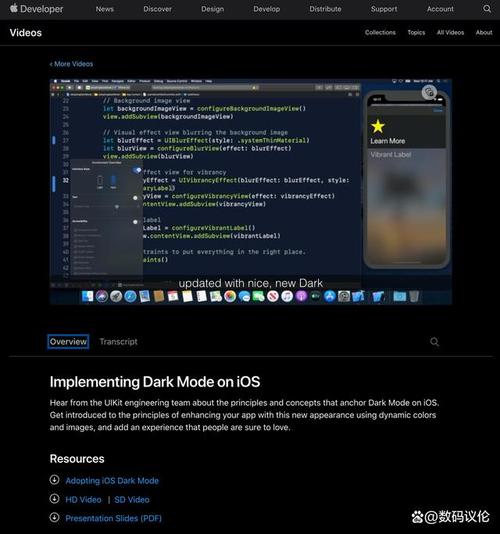The image size is (500, 534).
Task: Open App Store blue icon in dock
Action: [x=330, y=296]
